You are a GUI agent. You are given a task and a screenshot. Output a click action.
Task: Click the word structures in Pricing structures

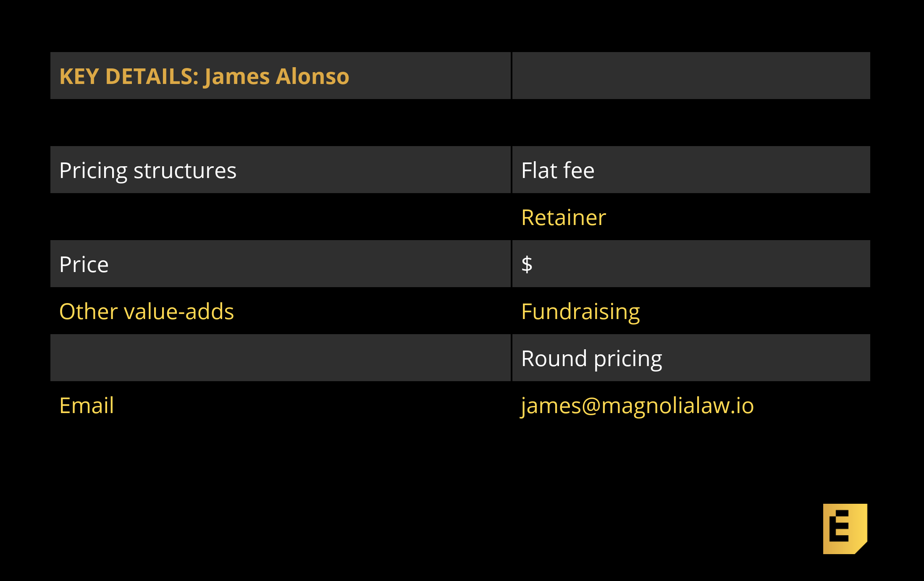[185, 170]
